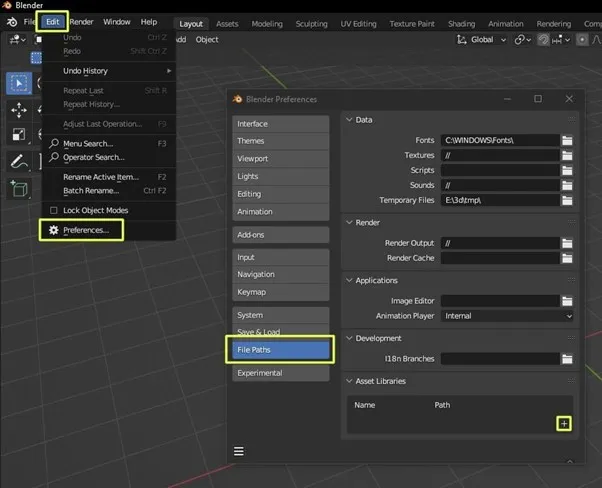Open the editor type selector icon
This screenshot has width=602, height=488.
[x=18, y=40]
